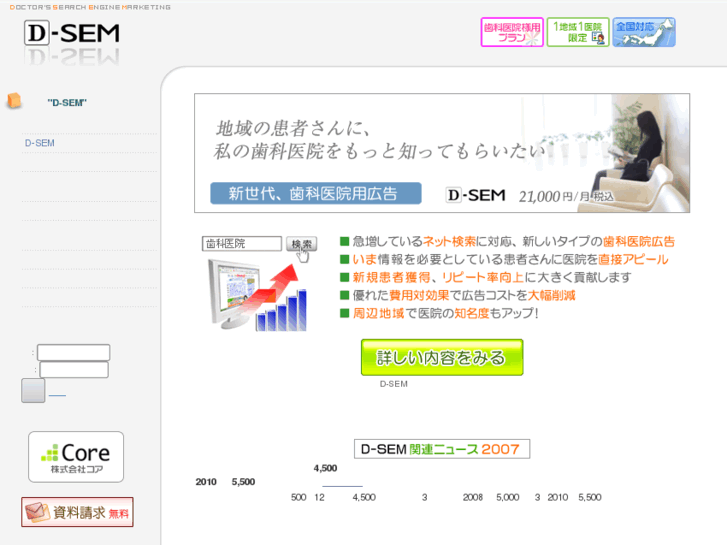Click the 歯科医院 search box illustration
Viewport: 727px width, 545px height.
(x=242, y=244)
